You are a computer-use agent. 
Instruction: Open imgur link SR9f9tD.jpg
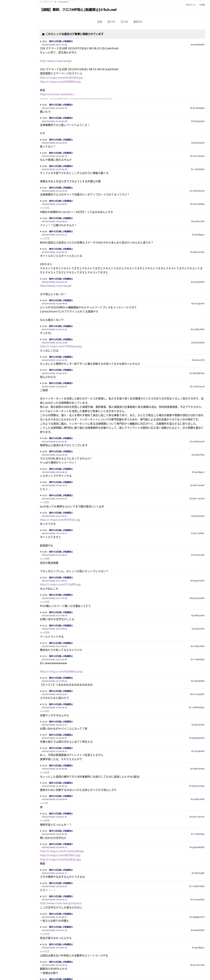point(60,82)
